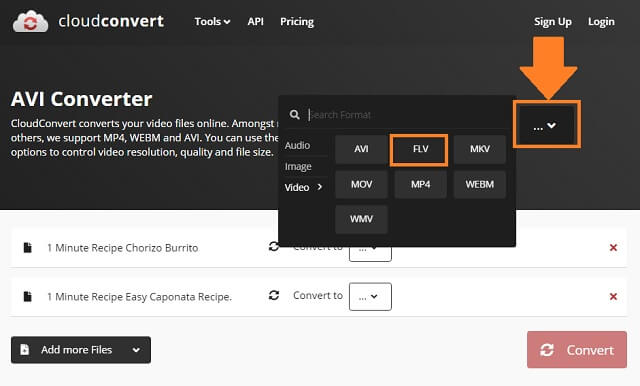Viewport: 640px width, 386px height.
Task: Click the red Convert button
Action: 577,350
